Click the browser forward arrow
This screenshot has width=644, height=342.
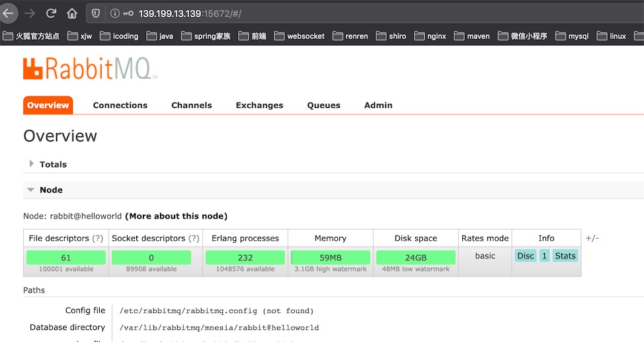30,14
